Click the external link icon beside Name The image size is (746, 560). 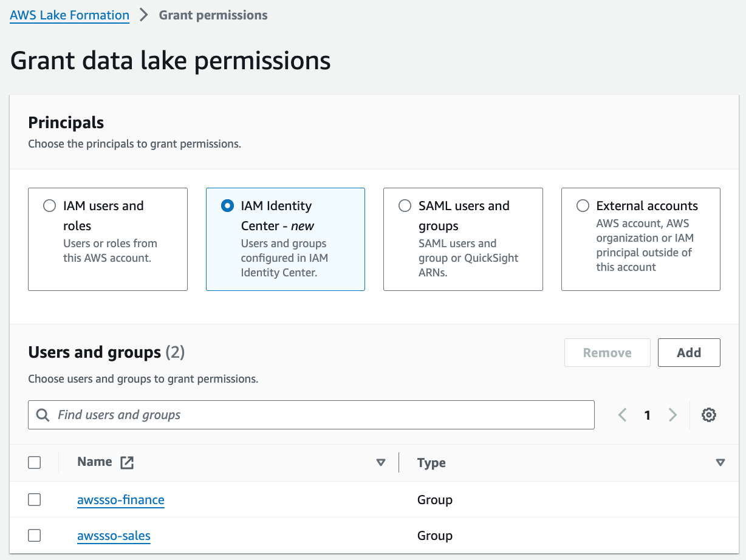coord(126,462)
